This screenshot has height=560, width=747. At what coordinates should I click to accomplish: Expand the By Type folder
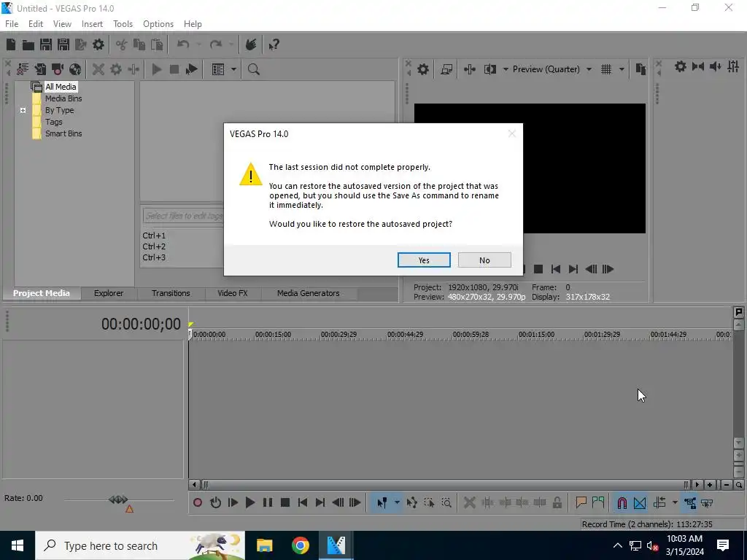tap(23, 111)
